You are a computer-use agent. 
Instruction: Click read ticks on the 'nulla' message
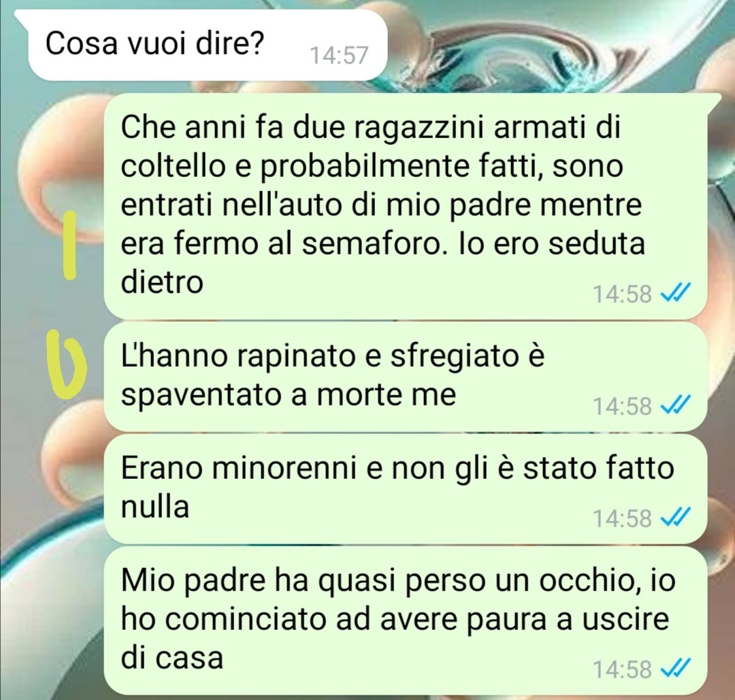pyautogui.click(x=674, y=518)
